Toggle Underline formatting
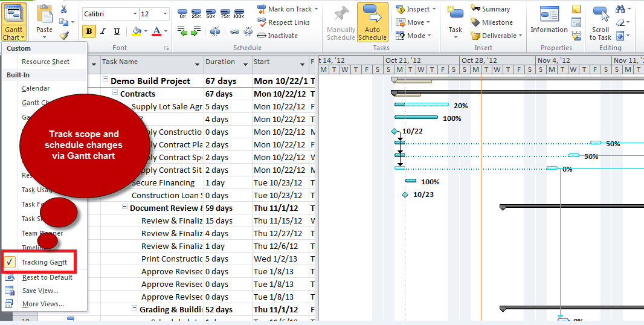This screenshot has width=644, height=325. 117,31
